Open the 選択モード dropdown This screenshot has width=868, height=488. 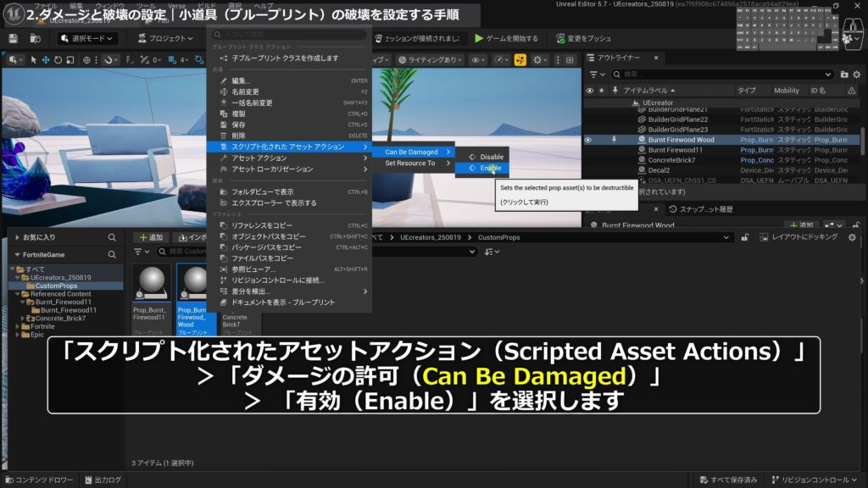87,38
